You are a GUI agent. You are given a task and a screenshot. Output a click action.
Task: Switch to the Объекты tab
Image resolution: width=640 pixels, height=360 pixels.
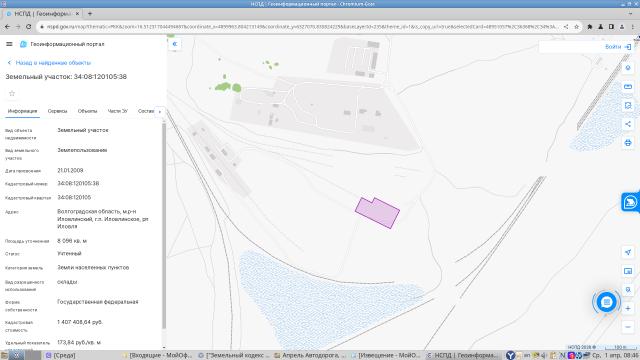[87, 111]
